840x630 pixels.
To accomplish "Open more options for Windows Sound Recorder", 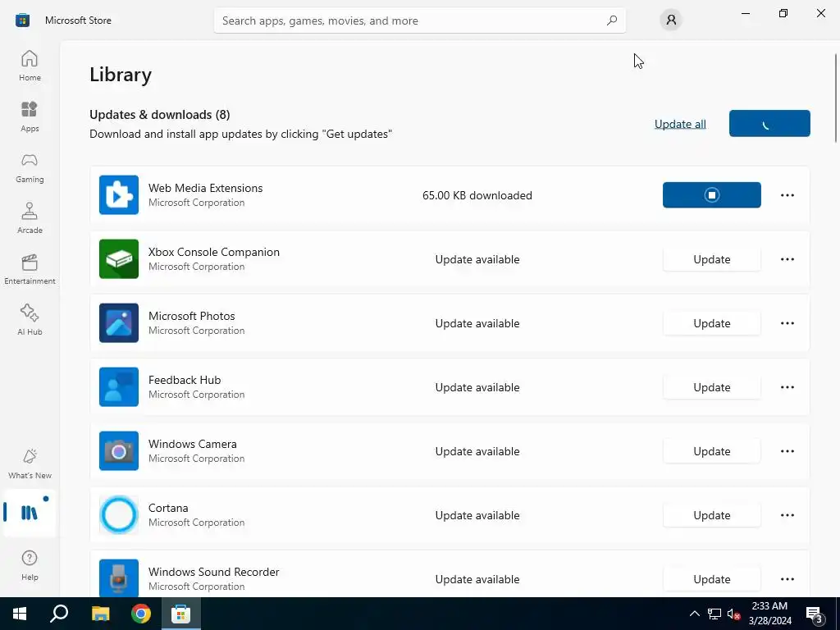I will [787, 579].
